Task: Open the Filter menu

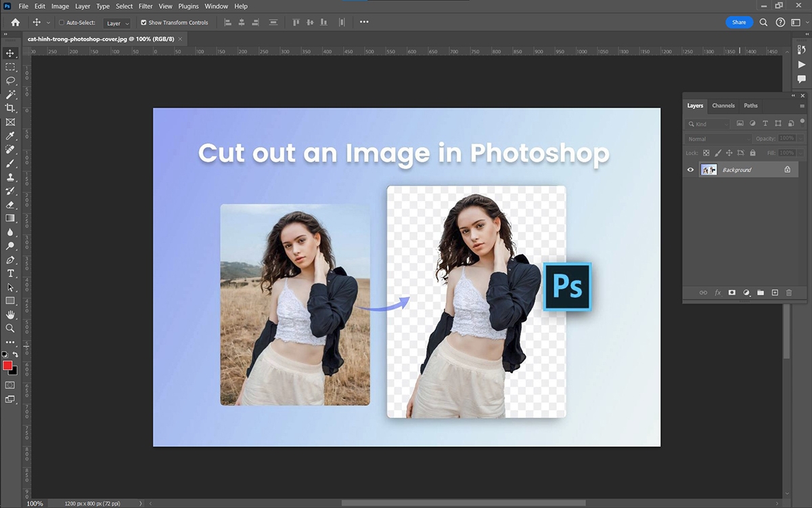Action: point(145,6)
